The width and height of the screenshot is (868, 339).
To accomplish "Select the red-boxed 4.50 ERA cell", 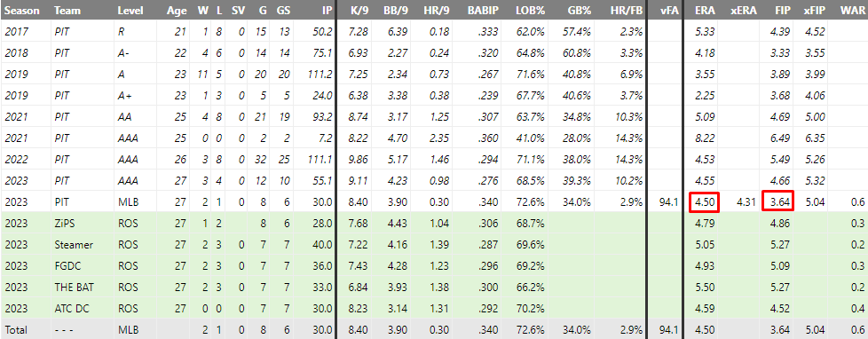I will coord(705,202).
